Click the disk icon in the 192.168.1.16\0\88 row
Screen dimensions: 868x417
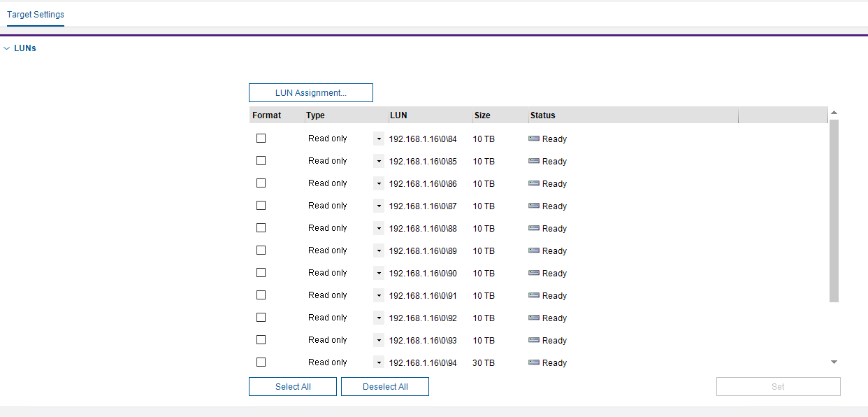click(534, 229)
